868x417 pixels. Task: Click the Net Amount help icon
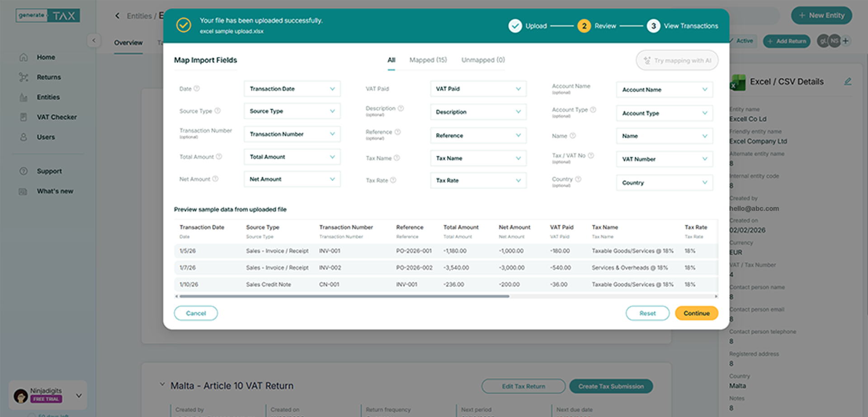pos(215,179)
